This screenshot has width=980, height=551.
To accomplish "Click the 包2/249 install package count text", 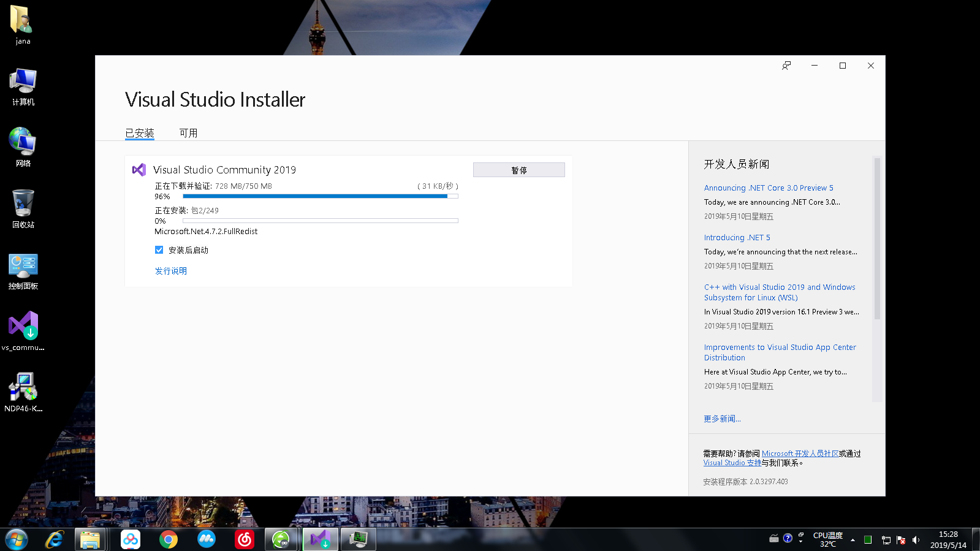I will click(205, 210).
